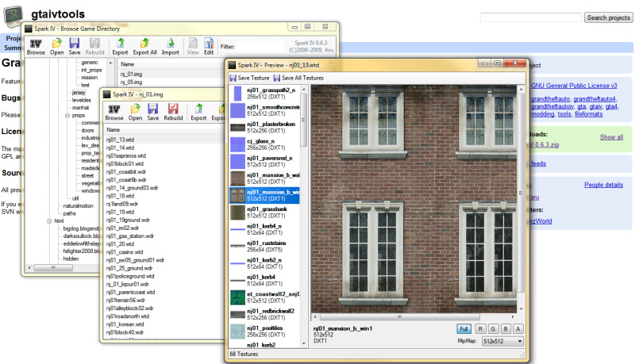Click the gtaivtools project logo icon
The height and width of the screenshot is (364, 635).
coord(13,16)
